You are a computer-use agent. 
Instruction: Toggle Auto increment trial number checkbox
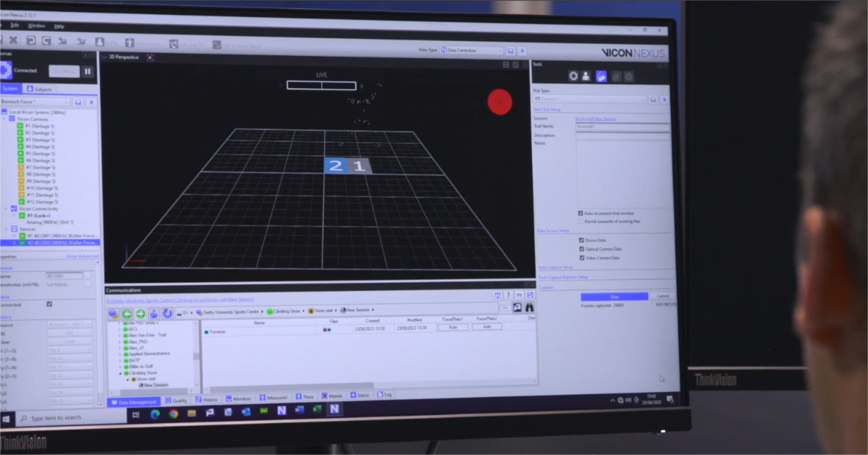click(581, 213)
